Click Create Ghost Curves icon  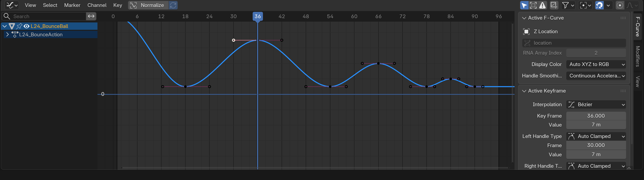(554, 5)
